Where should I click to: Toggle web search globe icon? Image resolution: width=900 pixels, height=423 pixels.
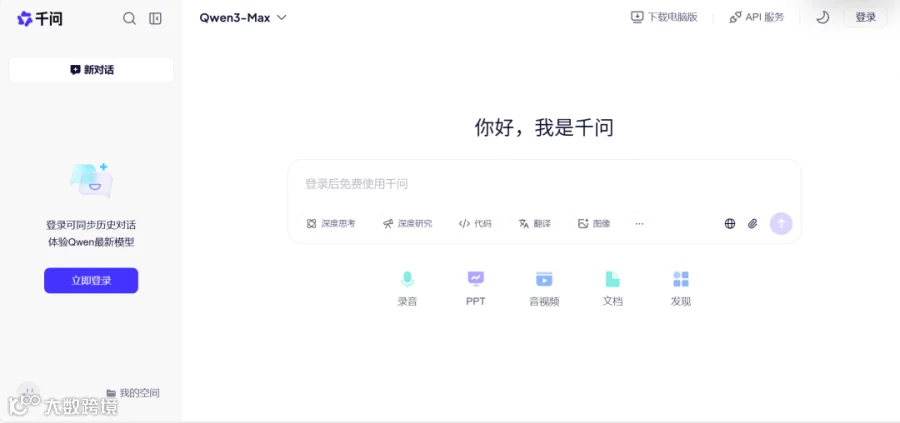[x=730, y=224]
